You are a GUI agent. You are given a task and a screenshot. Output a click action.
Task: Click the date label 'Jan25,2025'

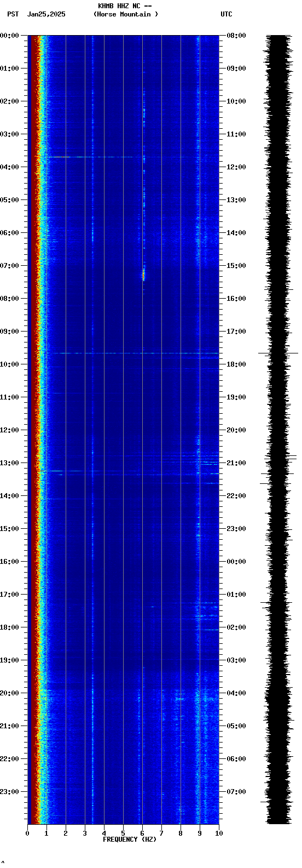(46, 14)
